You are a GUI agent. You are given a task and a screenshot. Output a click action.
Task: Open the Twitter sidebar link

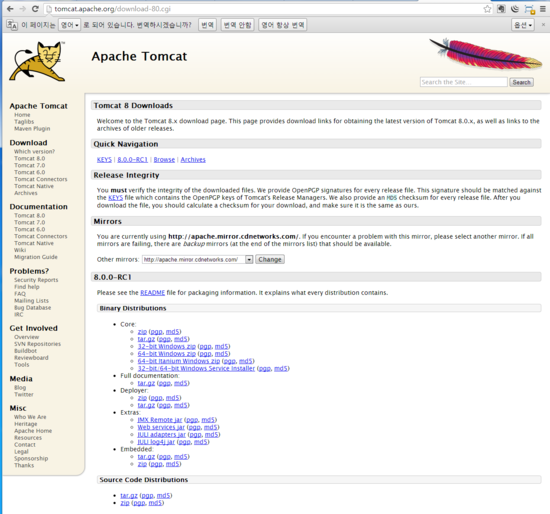(x=24, y=395)
